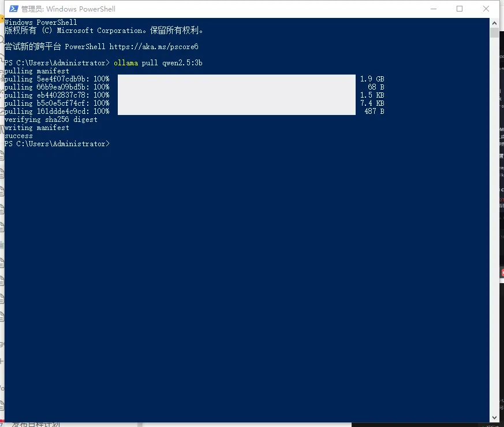The height and width of the screenshot is (427, 504).
Task: Click the scrollbar down arrow
Action: 494,418
